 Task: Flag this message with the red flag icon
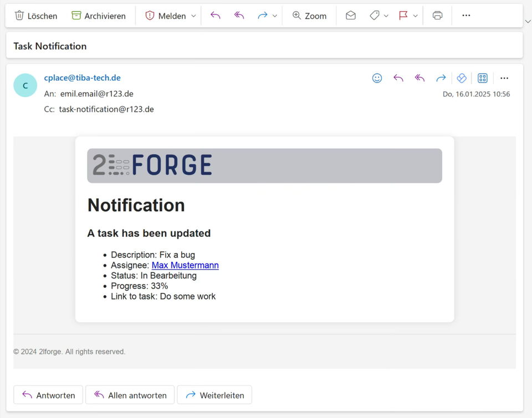[403, 16]
